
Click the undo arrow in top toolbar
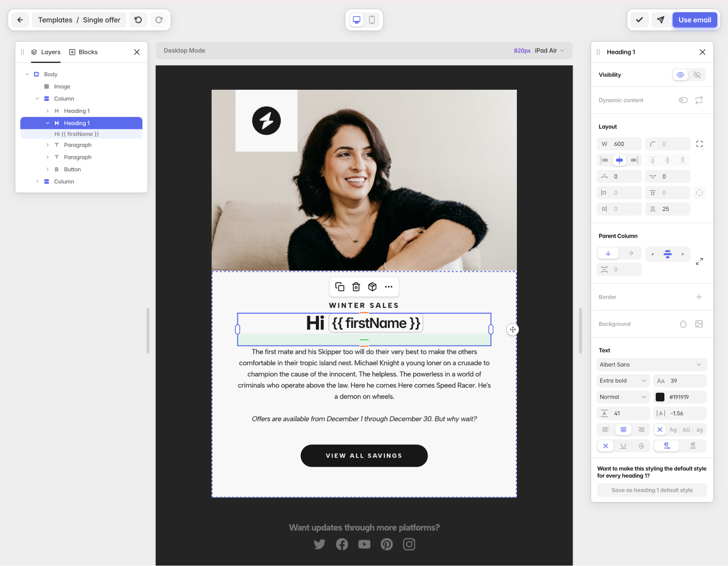point(138,20)
